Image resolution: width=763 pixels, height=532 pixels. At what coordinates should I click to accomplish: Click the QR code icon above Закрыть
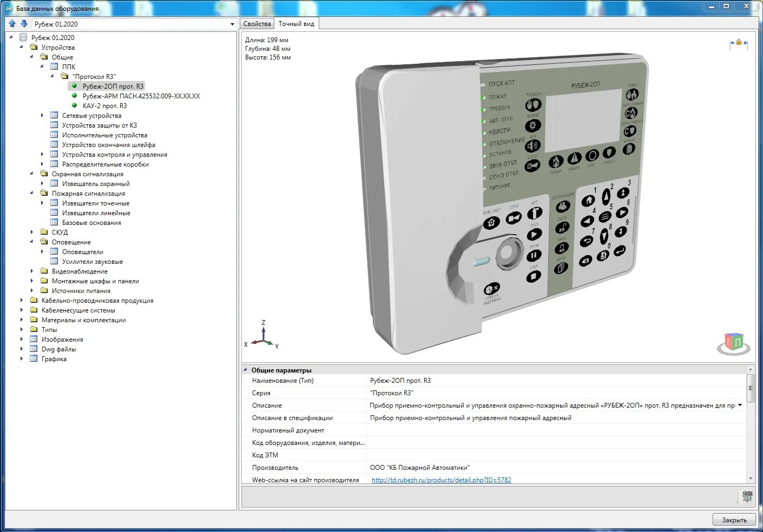point(747,496)
